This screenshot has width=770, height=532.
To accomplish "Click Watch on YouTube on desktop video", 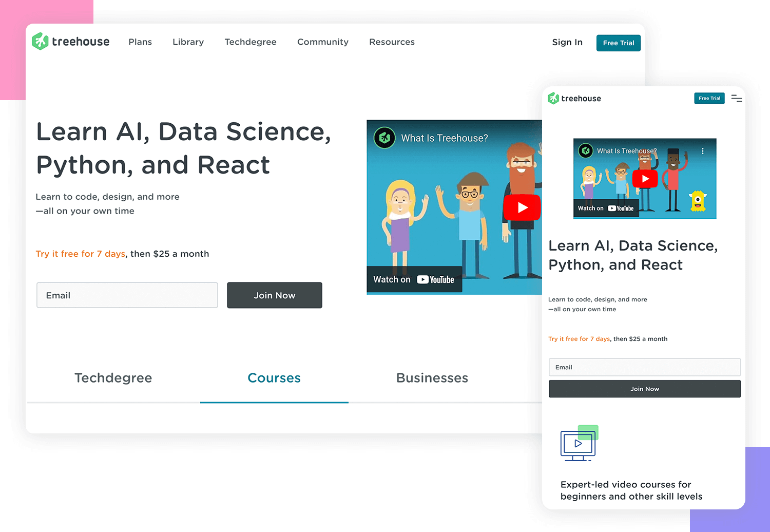I will [414, 279].
